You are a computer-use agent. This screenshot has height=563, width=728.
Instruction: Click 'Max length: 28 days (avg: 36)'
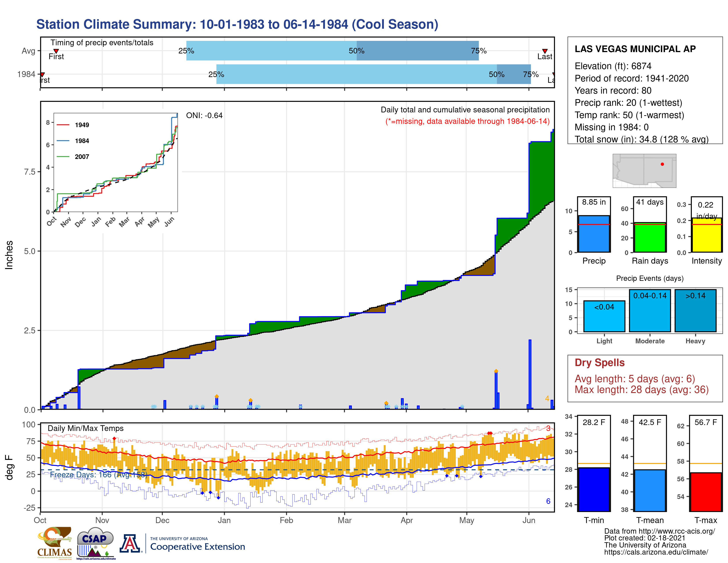point(641,389)
